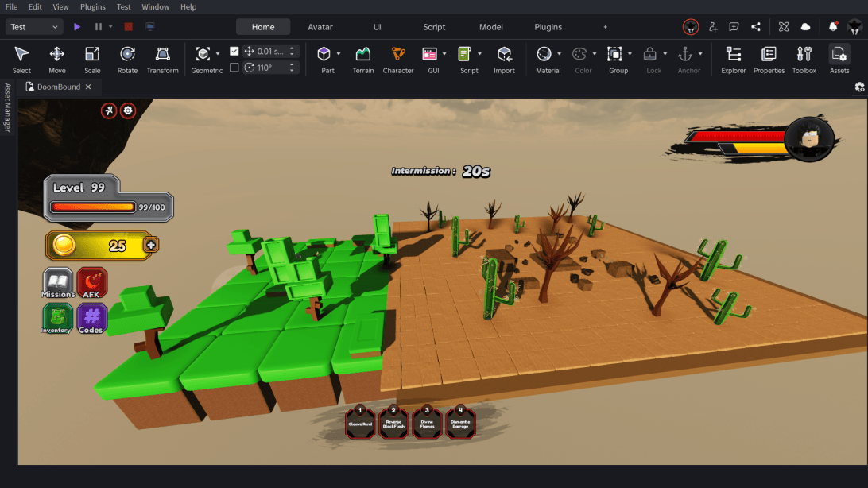Start playtest with Play button
The width and height of the screenshot is (868, 488).
coord(77,26)
